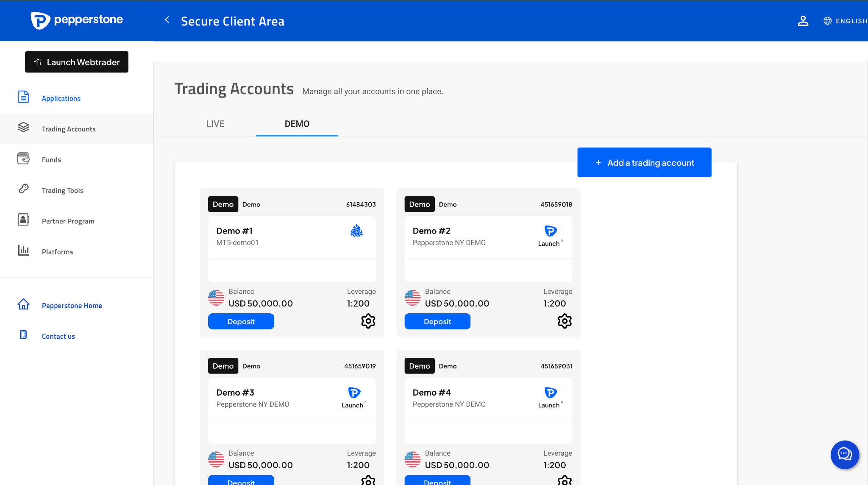Click the Demo #2 account title
The width and height of the screenshot is (868, 485).
click(x=431, y=231)
